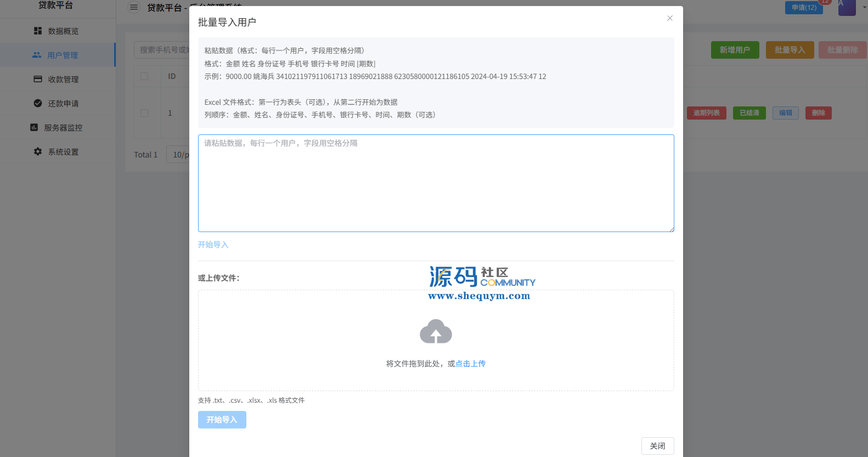This screenshot has height=457, width=868.
Task: Open the user avatar menu
Action: pyautogui.click(x=847, y=8)
